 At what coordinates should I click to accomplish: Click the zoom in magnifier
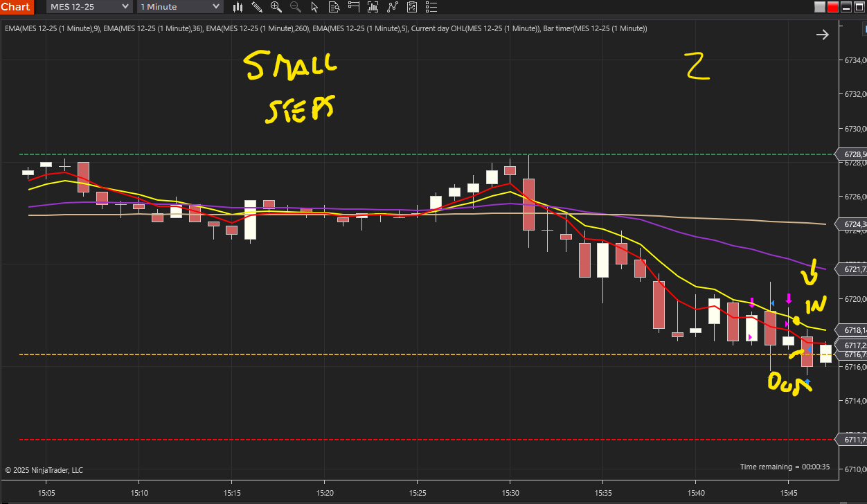coord(276,7)
